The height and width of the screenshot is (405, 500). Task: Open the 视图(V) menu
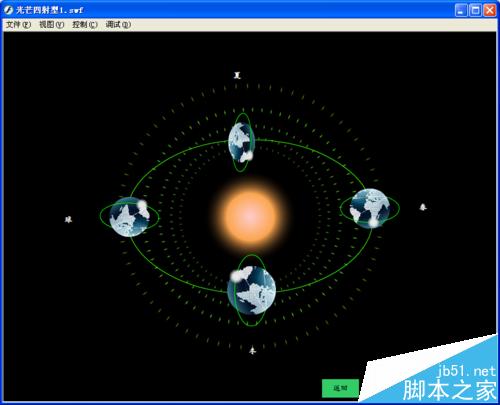click(52, 25)
